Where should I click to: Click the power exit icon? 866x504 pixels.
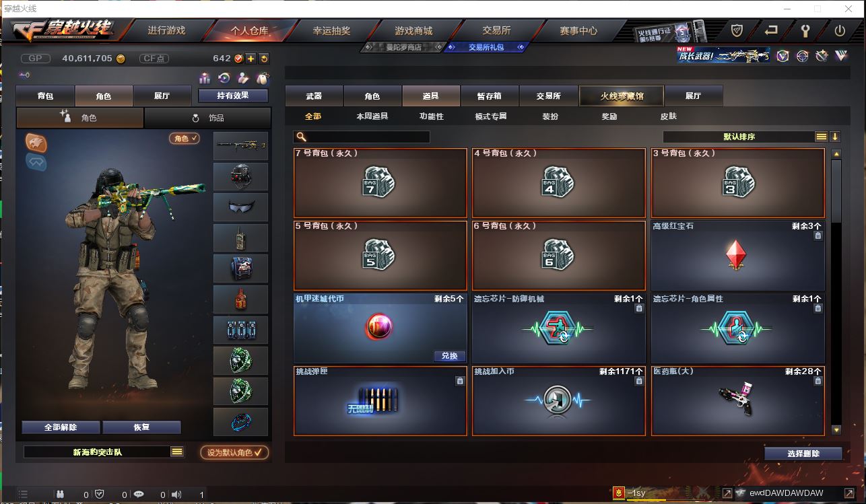pos(840,30)
